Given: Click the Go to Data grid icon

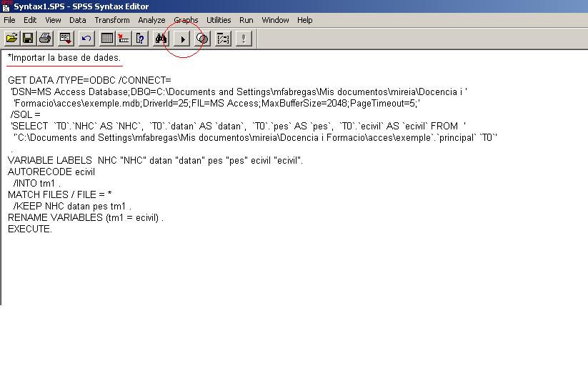Looking at the screenshot, I should tap(107, 38).
